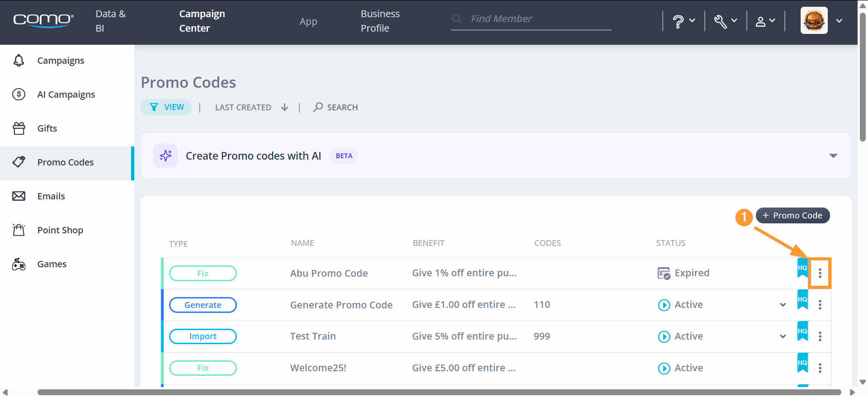This screenshot has width=868, height=397.
Task: Click the AI sparkle icon
Action: (165, 156)
